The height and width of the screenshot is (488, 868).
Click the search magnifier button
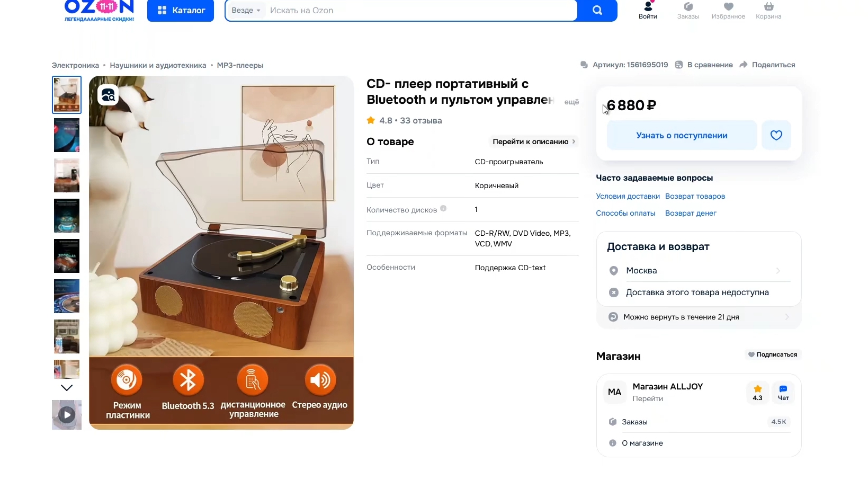tap(597, 10)
